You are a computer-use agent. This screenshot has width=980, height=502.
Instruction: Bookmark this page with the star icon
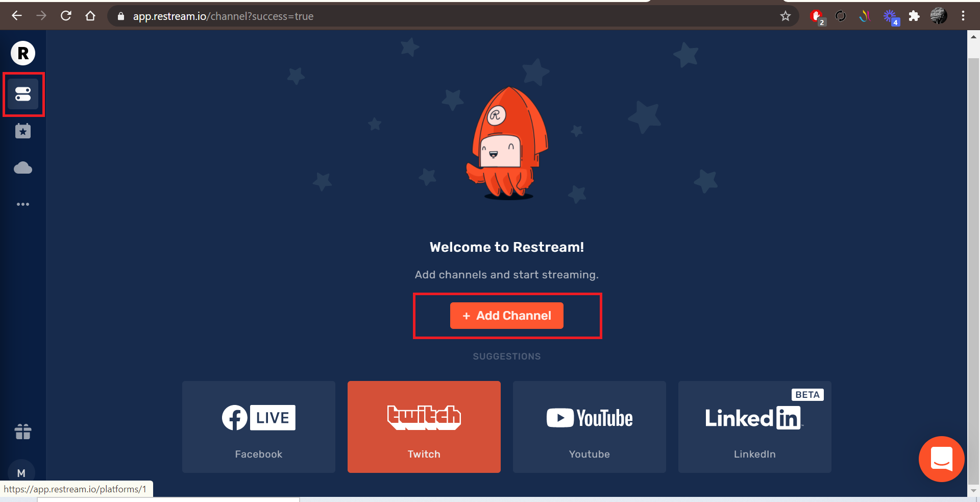785,16
